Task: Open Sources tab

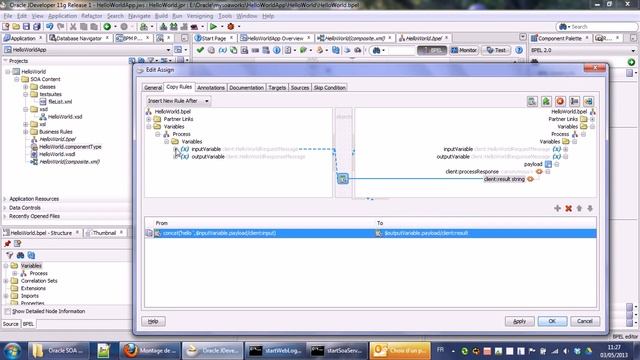Action: (x=300, y=88)
